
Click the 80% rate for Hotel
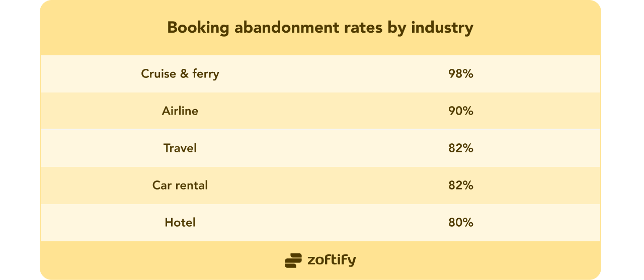click(461, 222)
